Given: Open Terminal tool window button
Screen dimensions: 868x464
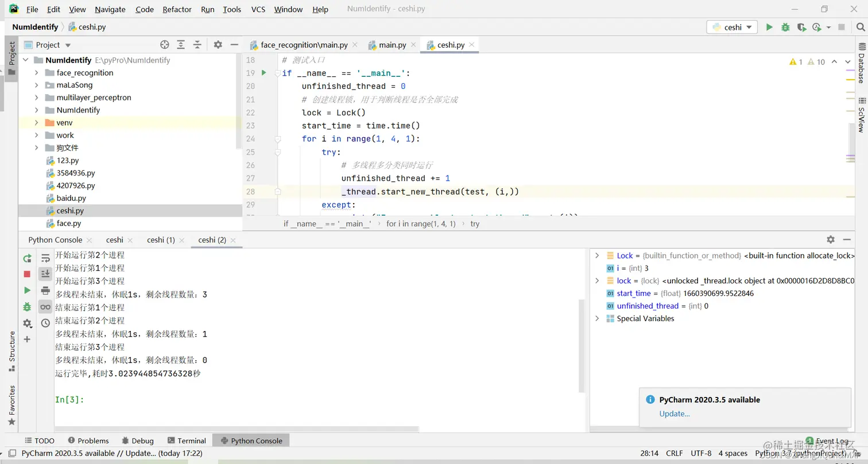Looking at the screenshot, I should point(187,440).
